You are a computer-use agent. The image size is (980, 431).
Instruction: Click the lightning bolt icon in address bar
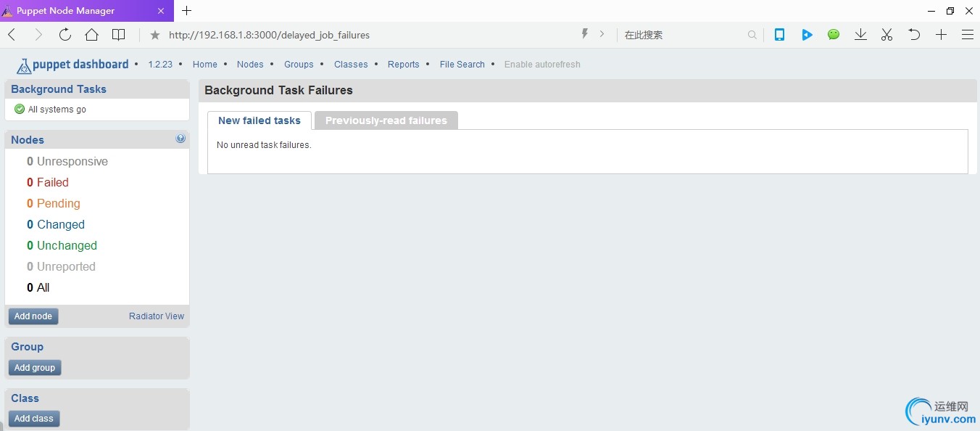[x=585, y=34]
